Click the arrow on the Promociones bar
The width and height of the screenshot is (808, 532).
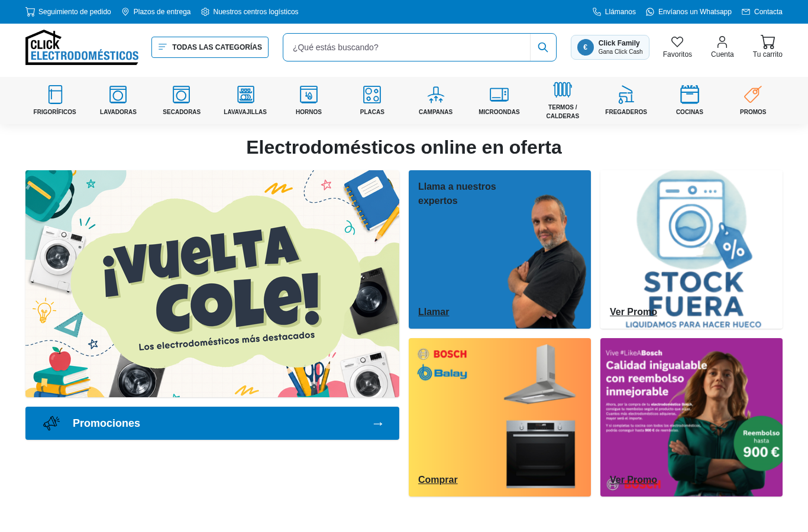pyautogui.click(x=379, y=424)
